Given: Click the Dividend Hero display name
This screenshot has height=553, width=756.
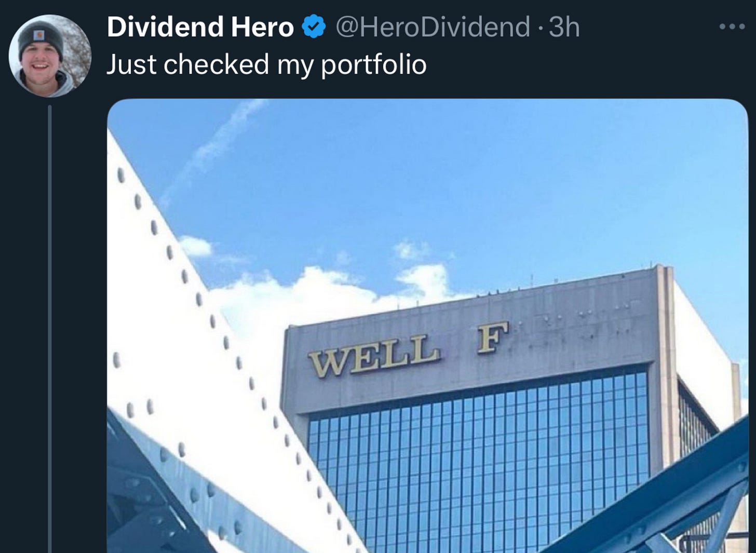Looking at the screenshot, I should (200, 26).
